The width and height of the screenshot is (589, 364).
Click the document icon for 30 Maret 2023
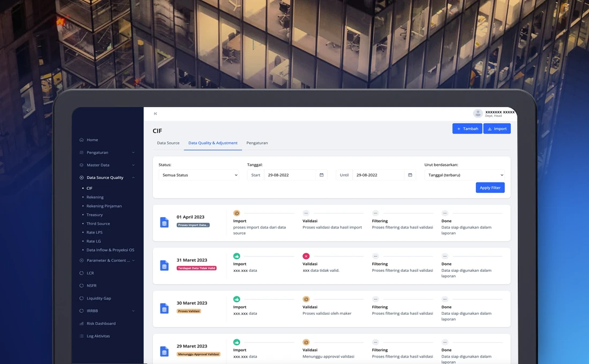pos(164,308)
